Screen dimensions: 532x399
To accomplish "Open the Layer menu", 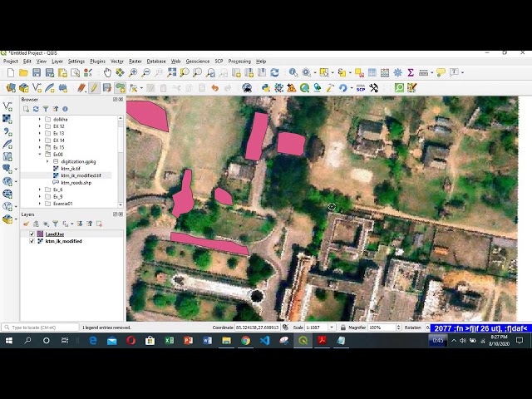I will [57, 62].
